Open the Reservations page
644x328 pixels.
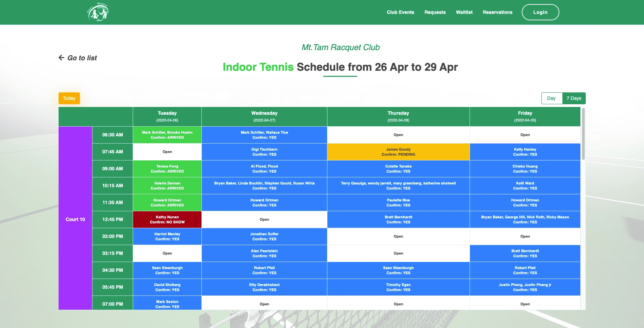pyautogui.click(x=497, y=12)
